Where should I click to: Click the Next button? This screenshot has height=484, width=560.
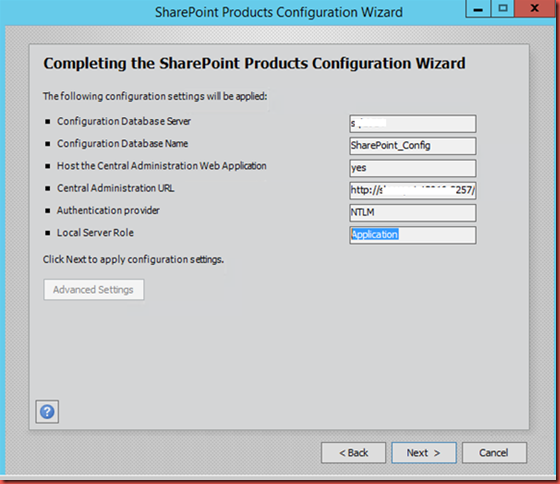tap(424, 453)
